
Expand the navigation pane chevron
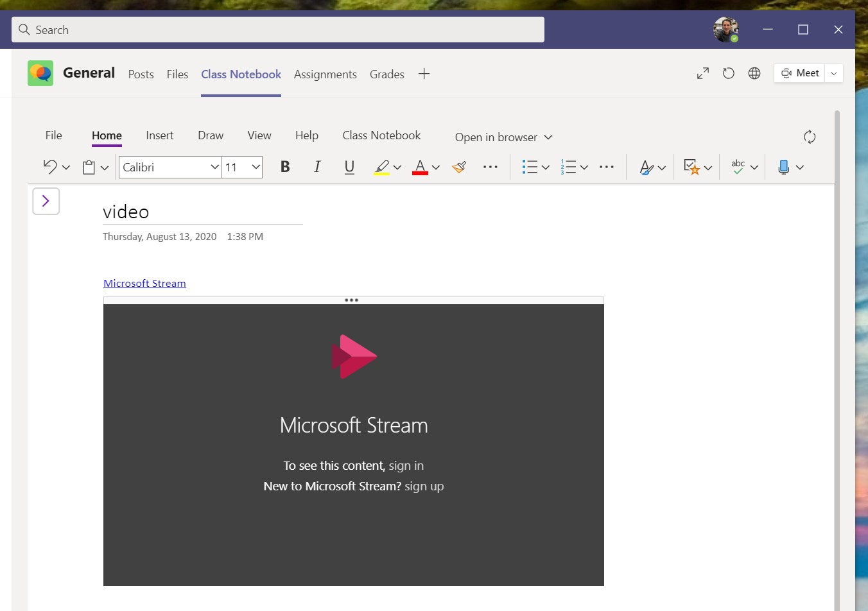46,201
